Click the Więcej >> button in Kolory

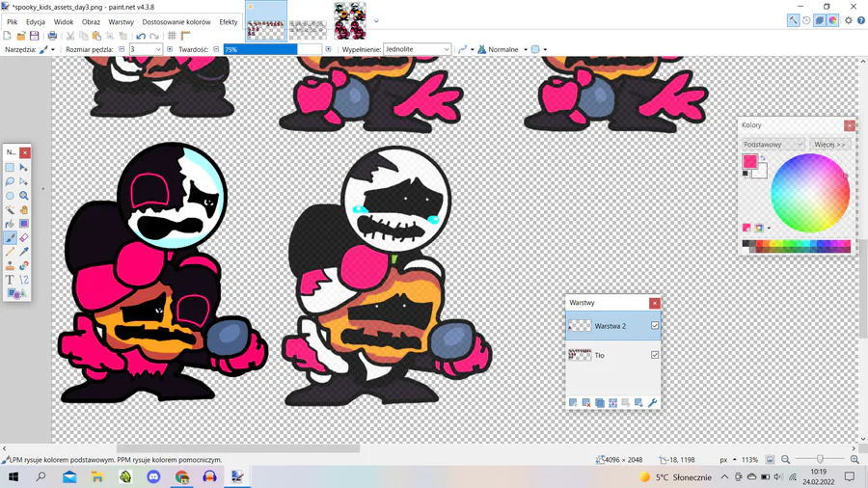pyautogui.click(x=829, y=145)
